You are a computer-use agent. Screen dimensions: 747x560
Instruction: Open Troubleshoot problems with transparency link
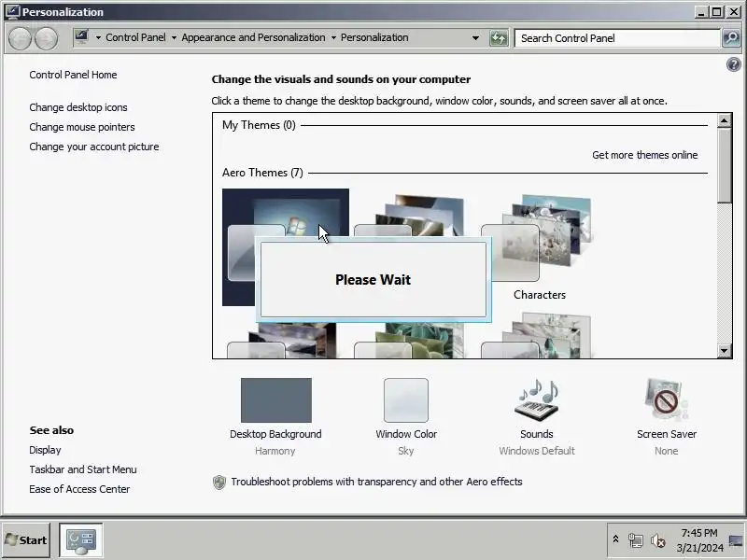click(377, 482)
